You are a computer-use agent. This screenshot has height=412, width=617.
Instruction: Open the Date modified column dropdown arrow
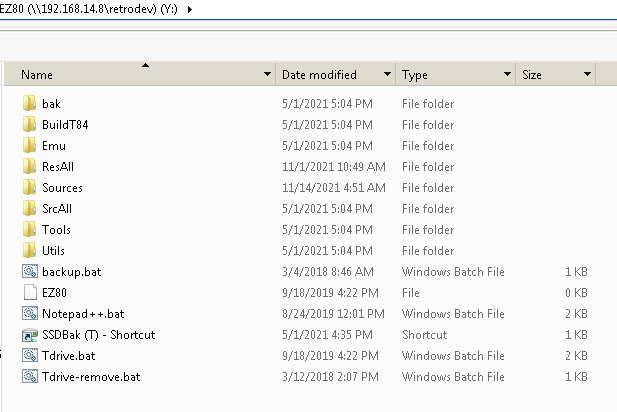(387, 74)
